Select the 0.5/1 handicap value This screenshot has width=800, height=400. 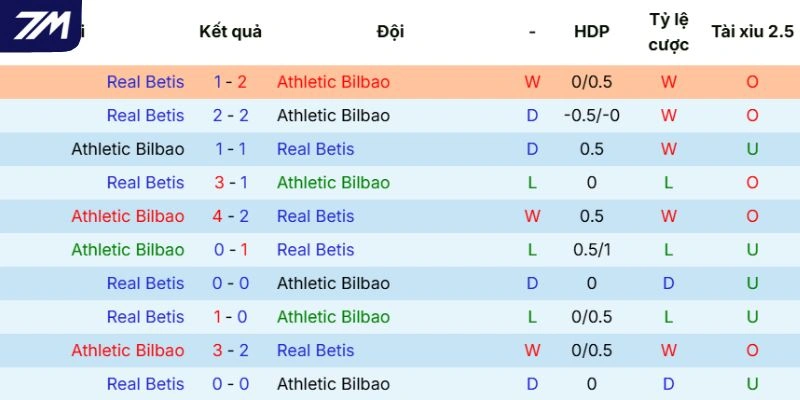click(591, 250)
